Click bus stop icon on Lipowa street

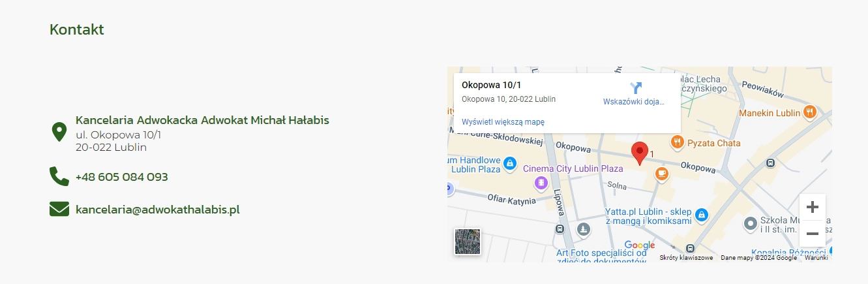click(x=560, y=229)
